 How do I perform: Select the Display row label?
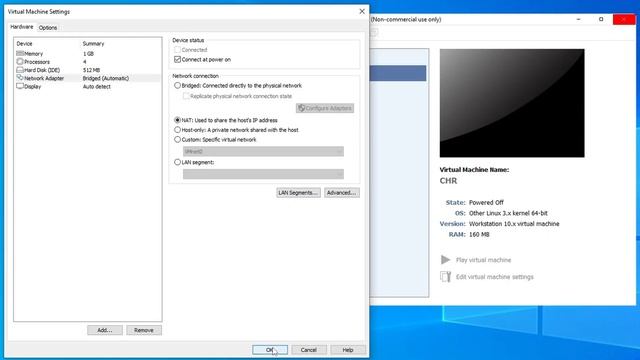(33, 87)
